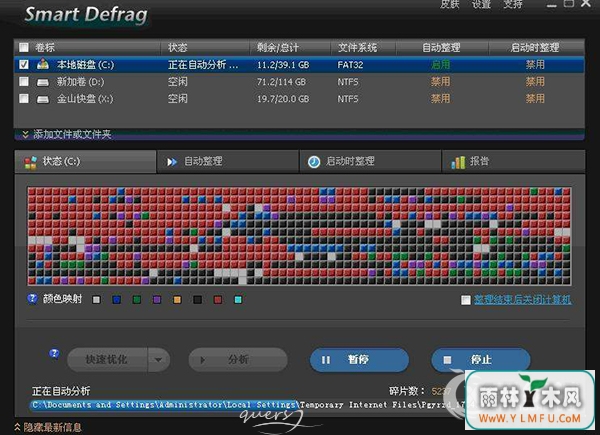The height and width of the screenshot is (435, 600).
Task: Toggle 禁用 boot-time defrag for drive C:
Action: click(x=535, y=65)
